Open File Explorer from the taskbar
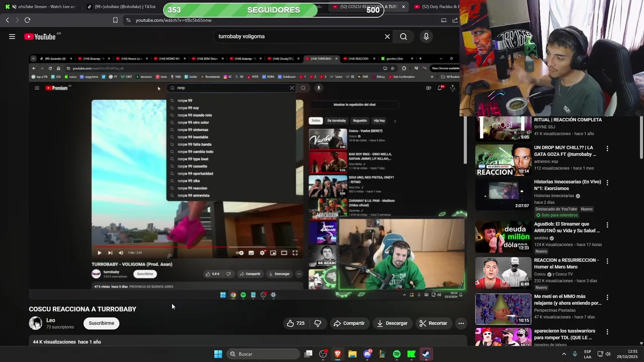 pyautogui.click(x=352, y=354)
